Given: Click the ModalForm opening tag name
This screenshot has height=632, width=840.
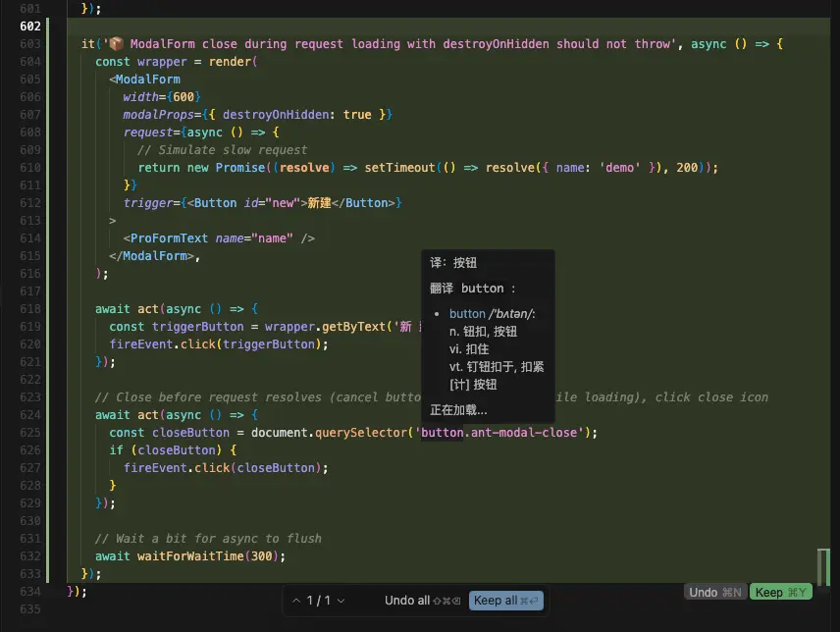Looking at the screenshot, I should pyautogui.click(x=147, y=79).
